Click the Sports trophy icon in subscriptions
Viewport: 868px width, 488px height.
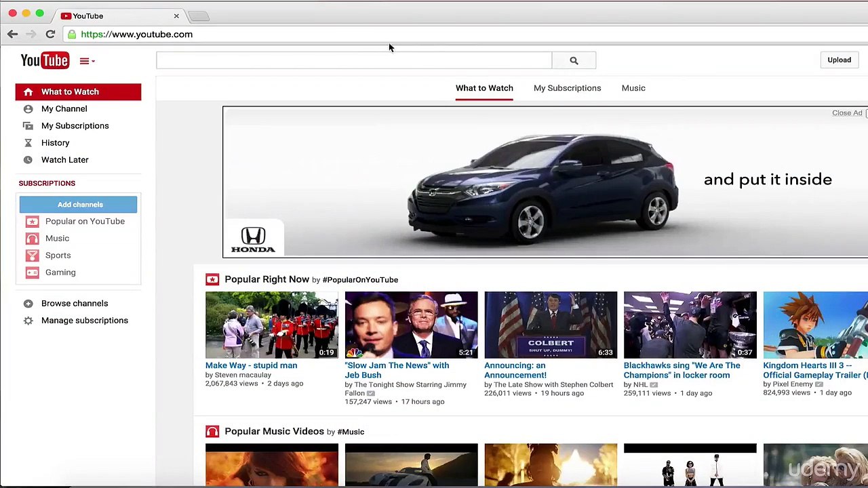32,255
